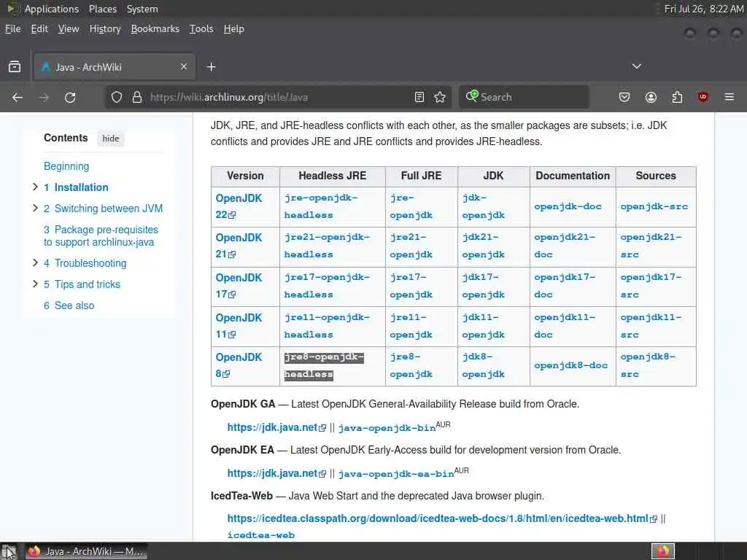Open the Tools menu
Image resolution: width=747 pixels, height=560 pixels.
pyautogui.click(x=201, y=28)
